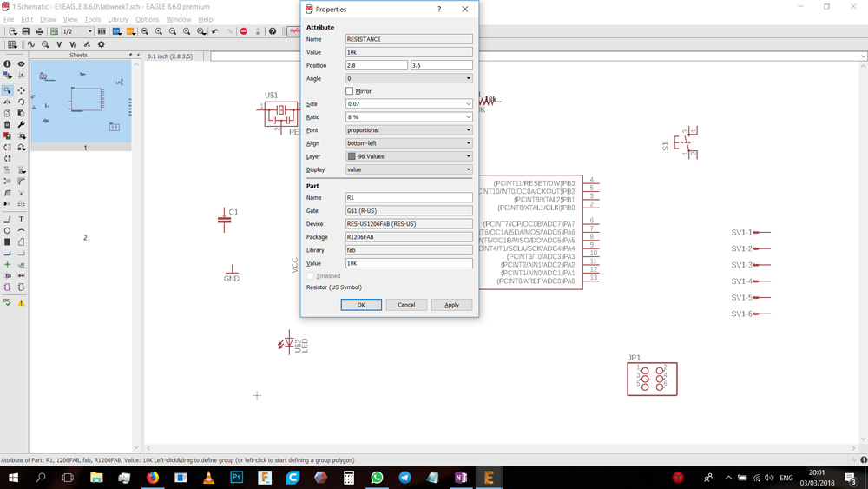Open the Display dropdown showing value

pos(409,169)
